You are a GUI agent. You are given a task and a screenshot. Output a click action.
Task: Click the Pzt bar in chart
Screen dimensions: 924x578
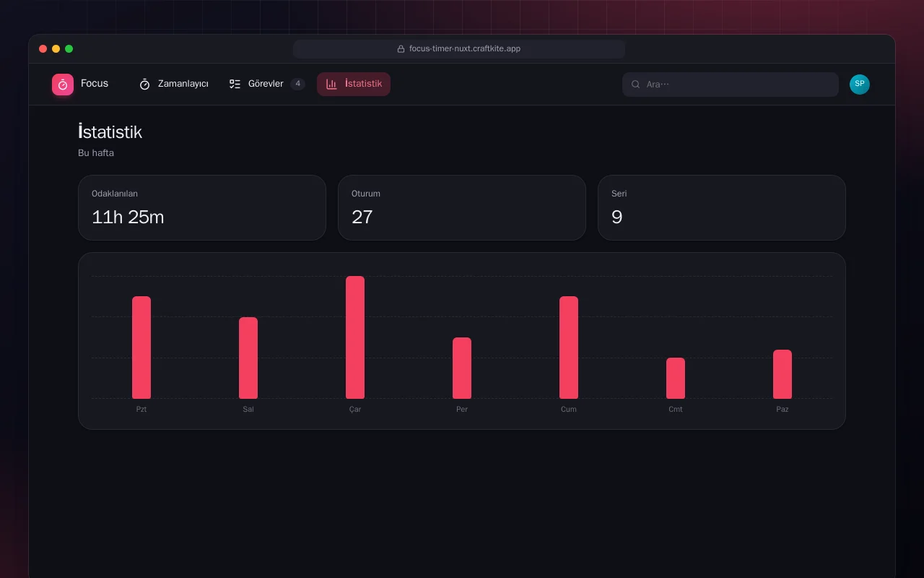pos(141,348)
